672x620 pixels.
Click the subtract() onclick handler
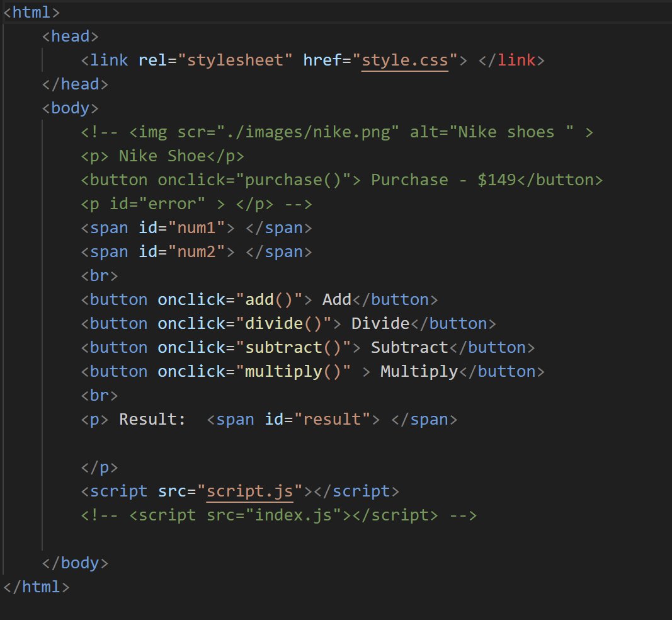pos(293,348)
